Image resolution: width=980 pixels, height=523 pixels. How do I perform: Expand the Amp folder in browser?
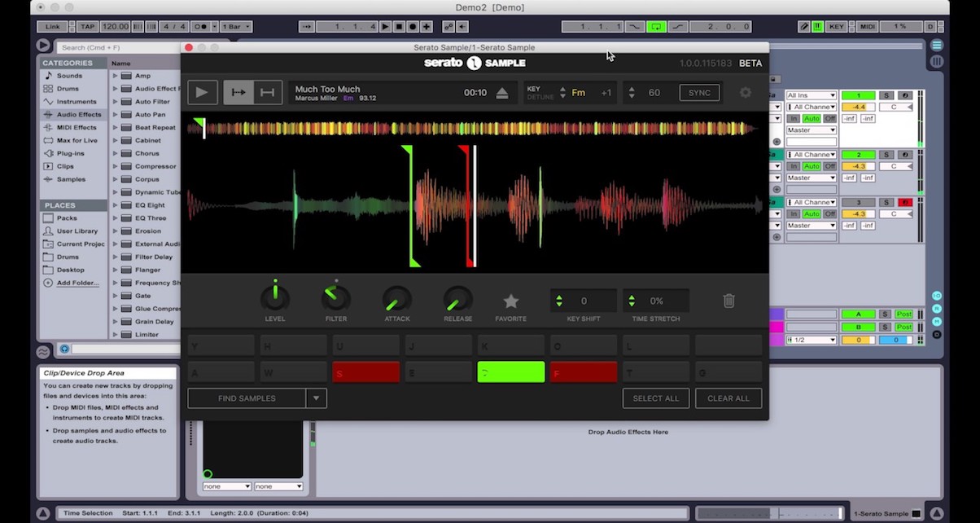pyautogui.click(x=116, y=76)
